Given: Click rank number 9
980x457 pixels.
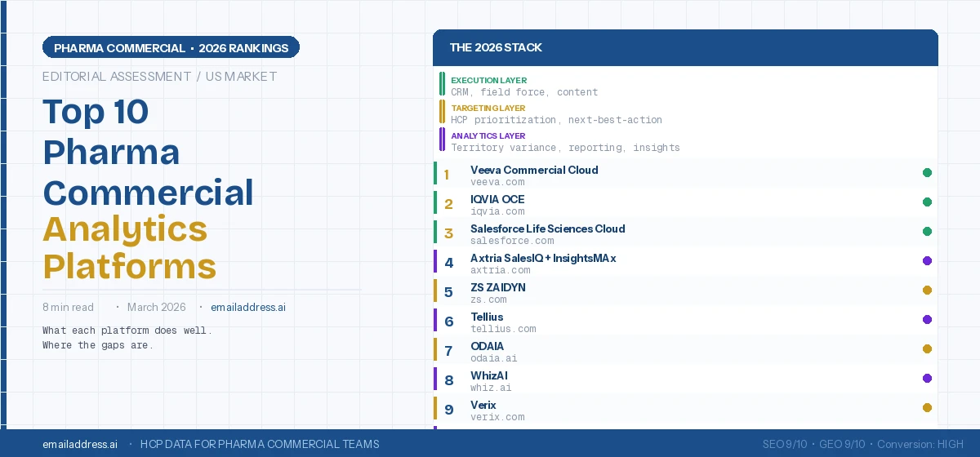Looking at the screenshot, I should (448, 410).
